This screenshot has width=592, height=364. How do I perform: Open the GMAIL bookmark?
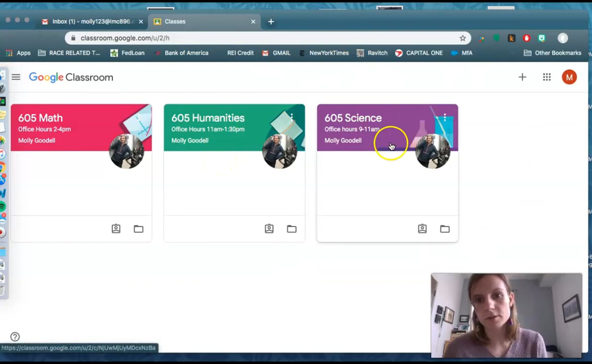pos(276,53)
